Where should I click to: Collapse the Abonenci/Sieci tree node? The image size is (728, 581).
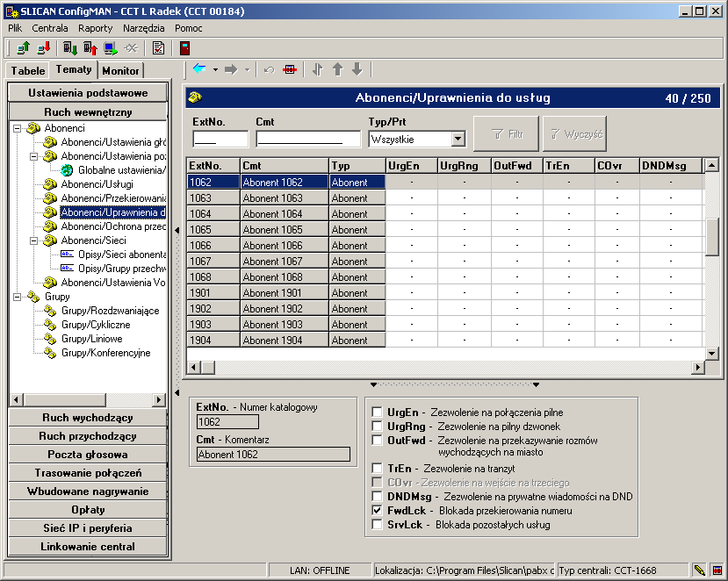(x=34, y=240)
